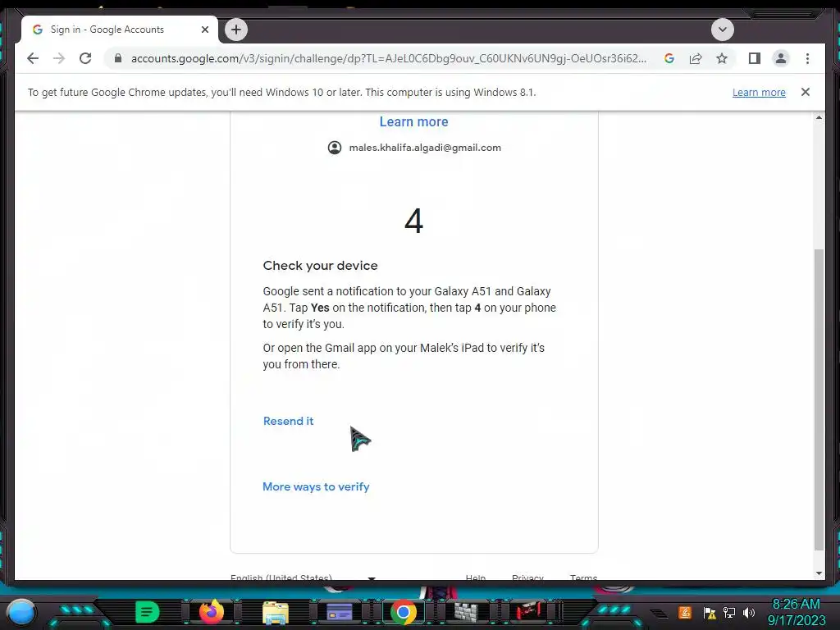The height and width of the screenshot is (630, 840).
Task: Dismiss the Chrome updates notification bar
Action: [806, 92]
